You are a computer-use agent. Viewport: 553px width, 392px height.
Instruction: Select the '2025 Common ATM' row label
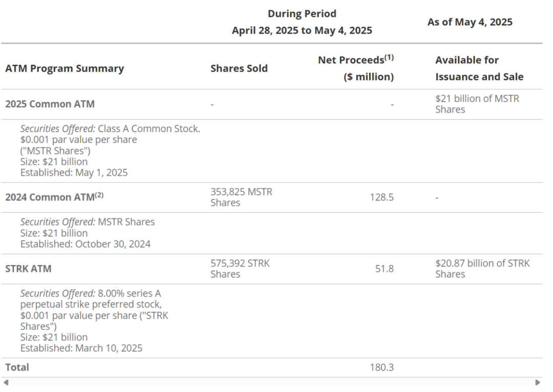[x=50, y=104]
